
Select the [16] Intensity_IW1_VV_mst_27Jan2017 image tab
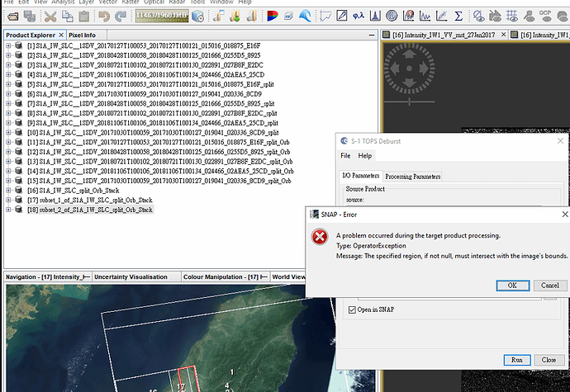444,35
